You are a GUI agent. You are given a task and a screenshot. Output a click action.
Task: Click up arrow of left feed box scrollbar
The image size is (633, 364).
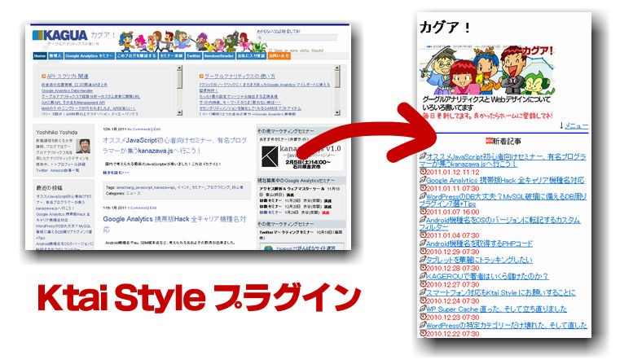click(x=180, y=68)
